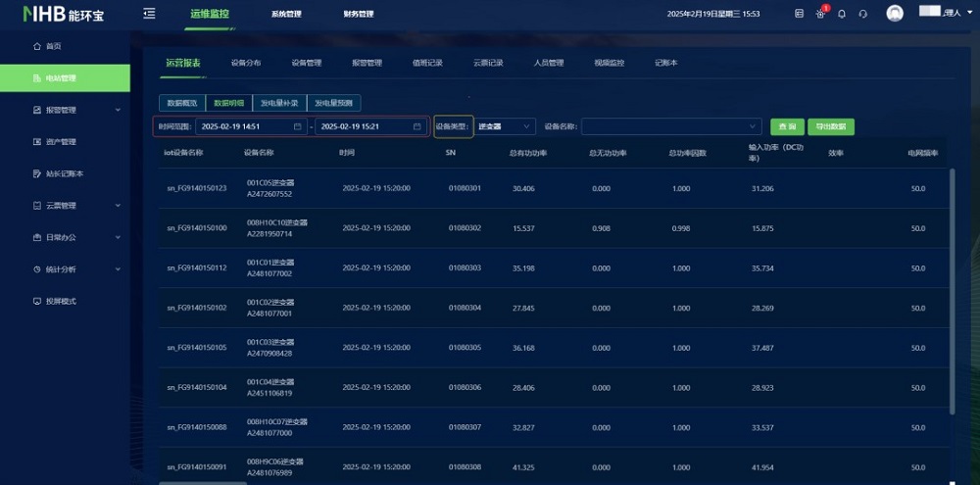
Task: Switch to the 设备分布 tab
Action: (246, 63)
